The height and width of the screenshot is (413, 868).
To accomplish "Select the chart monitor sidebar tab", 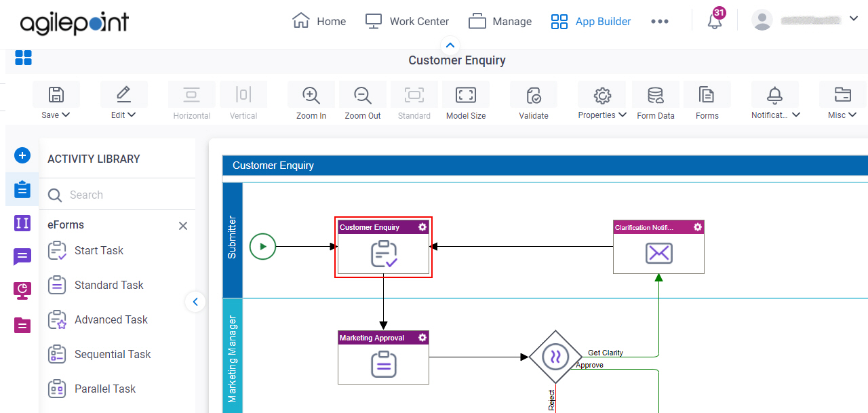I will click(22, 291).
